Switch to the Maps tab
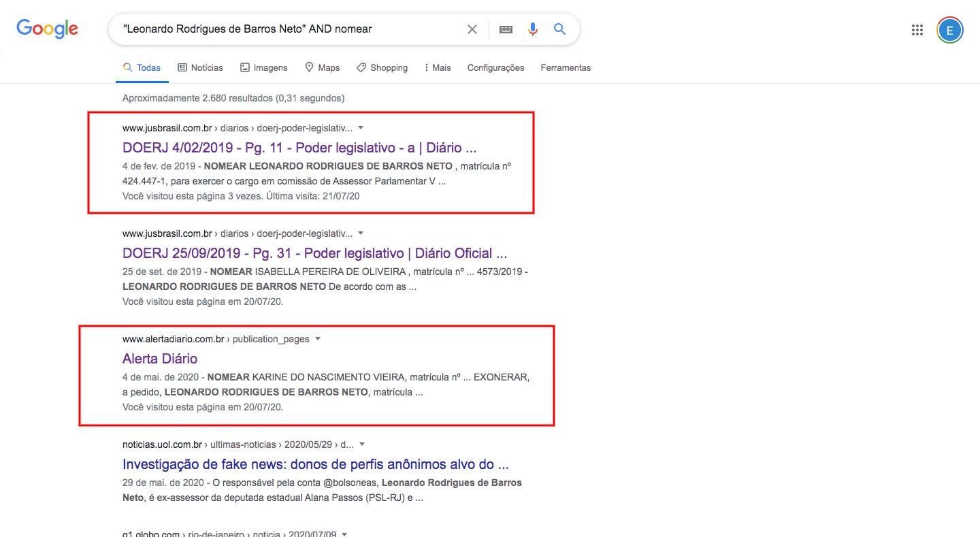 (x=323, y=67)
